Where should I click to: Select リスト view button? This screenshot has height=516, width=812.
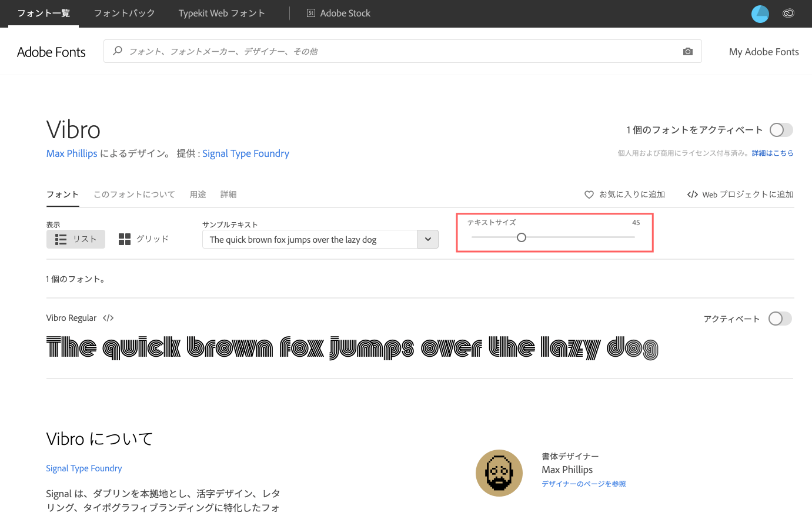point(76,239)
